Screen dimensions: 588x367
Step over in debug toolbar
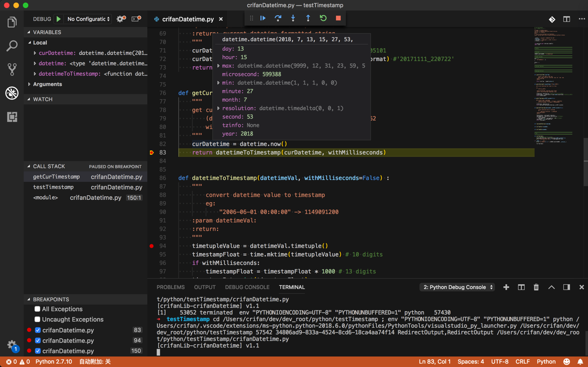pos(278,18)
